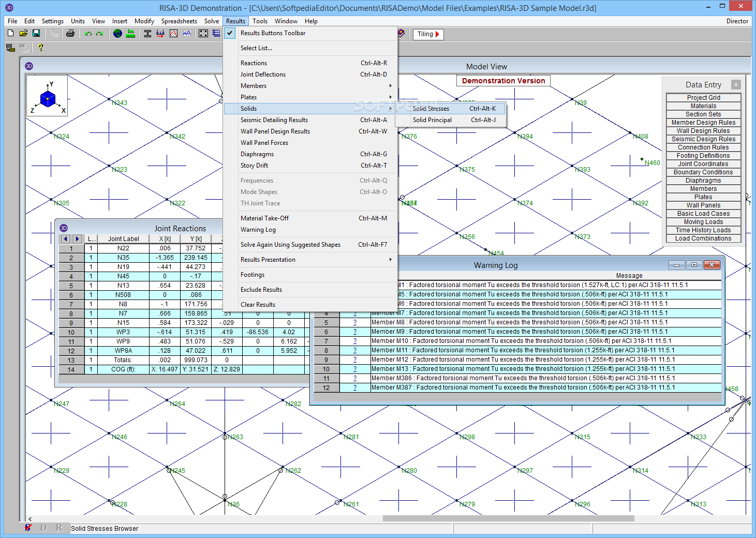Open Wall Panels from the Data Entry panel
The height and width of the screenshot is (538, 756).
[x=703, y=205]
